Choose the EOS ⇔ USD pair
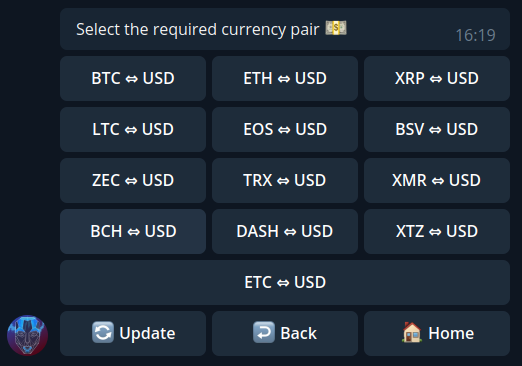The width and height of the screenshot is (522, 366). coord(285,129)
